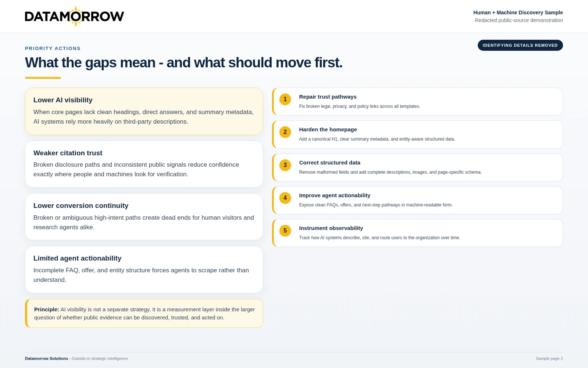Click Improve agent actionability title
Screen dimensions: 588x368
pos(335,195)
